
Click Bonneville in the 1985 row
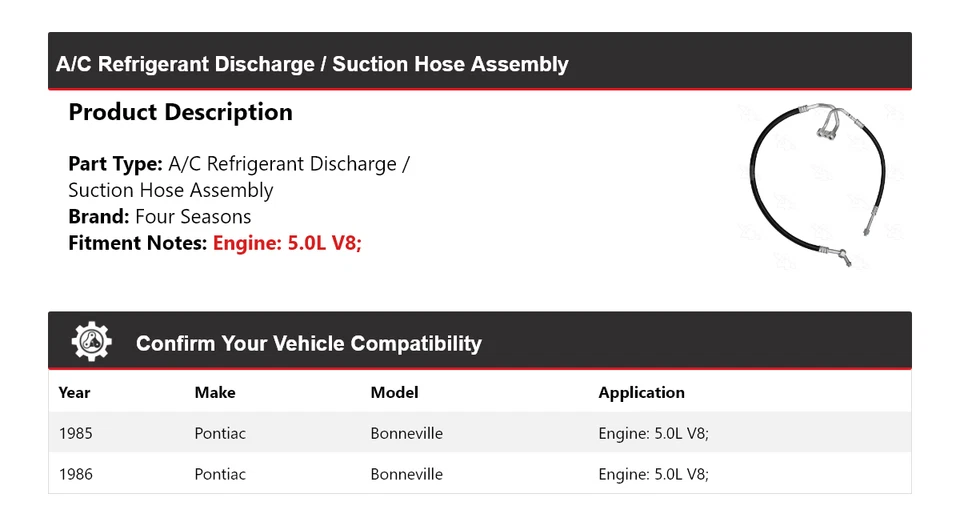coord(406,434)
